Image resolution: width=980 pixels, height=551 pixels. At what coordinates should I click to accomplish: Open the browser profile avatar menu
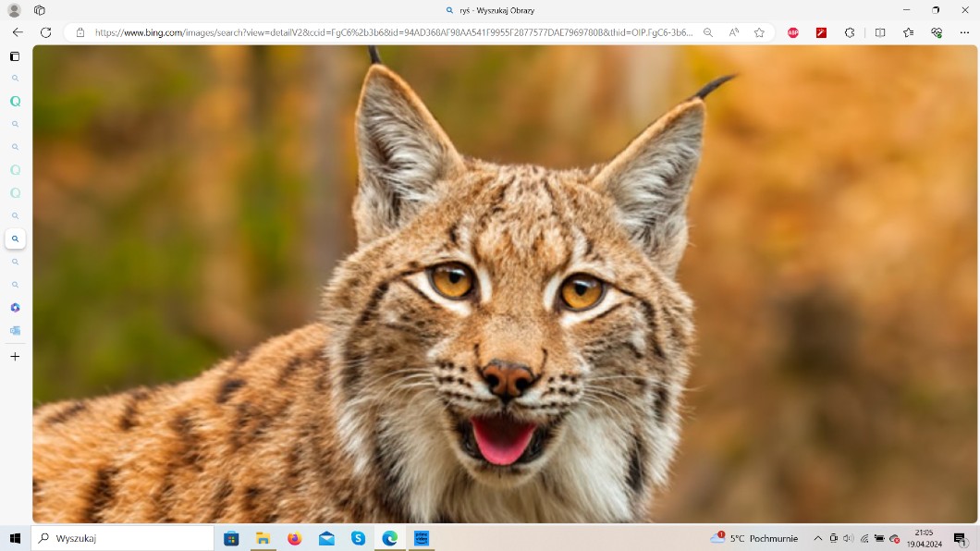tap(14, 10)
